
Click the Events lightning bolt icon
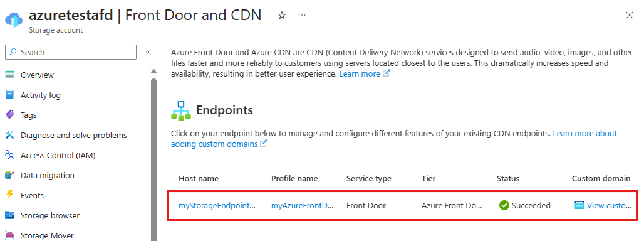point(9,195)
